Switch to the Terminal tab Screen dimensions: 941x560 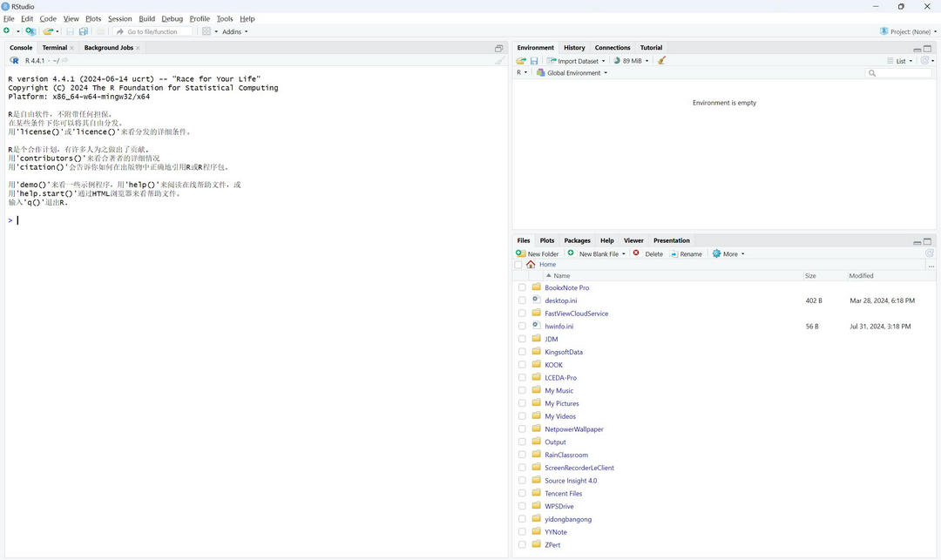[55, 47]
